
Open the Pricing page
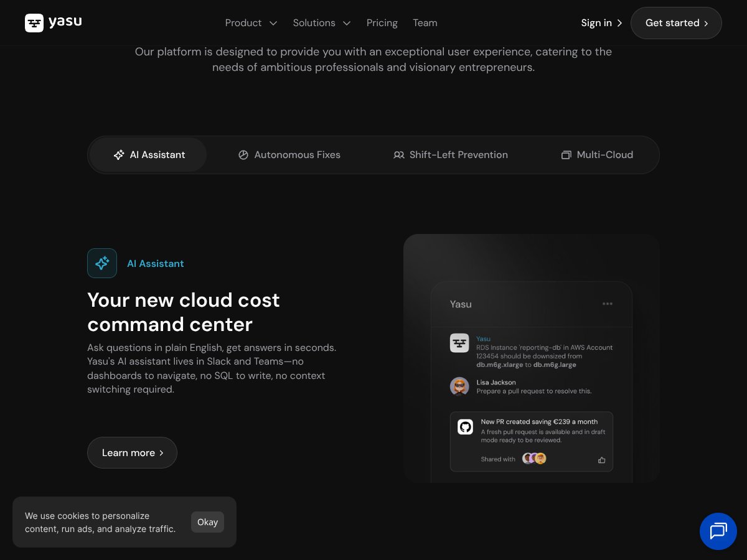(x=382, y=23)
